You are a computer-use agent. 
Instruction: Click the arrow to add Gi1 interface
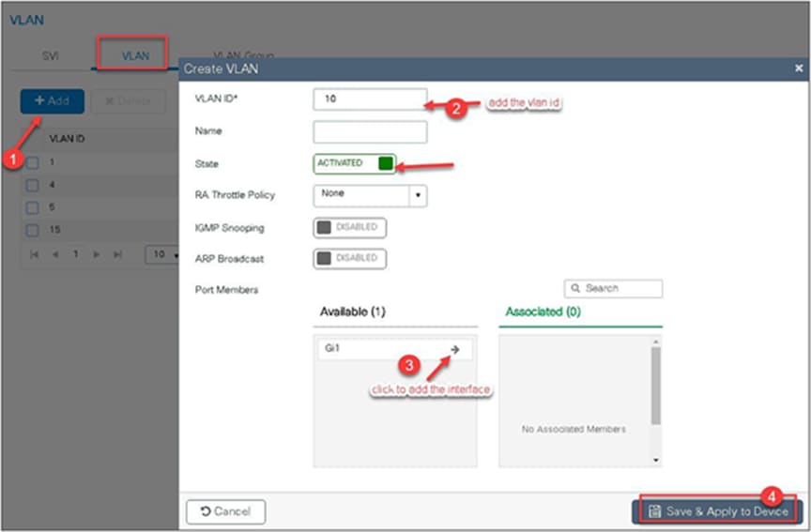point(455,349)
